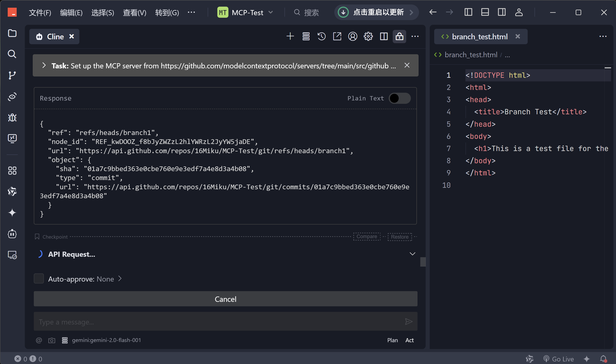Toggle the Plain Text switch
Screen dimensions: 616x364
[400, 98]
